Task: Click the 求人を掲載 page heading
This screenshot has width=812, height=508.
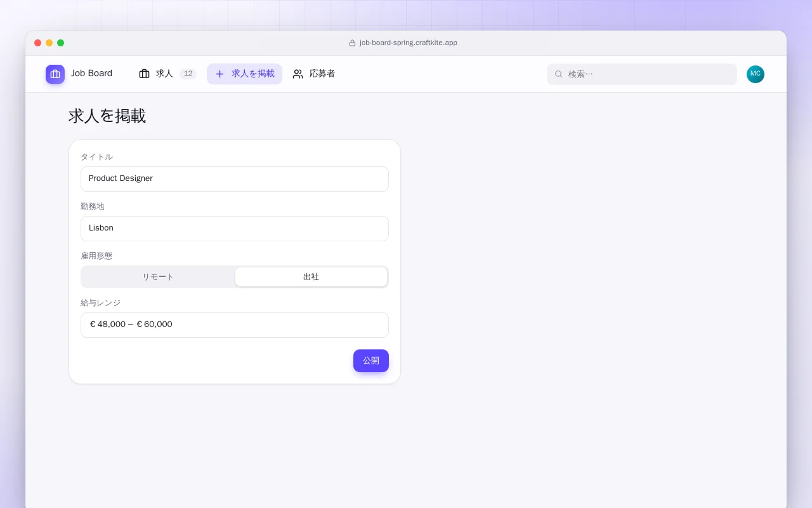Action: point(107,116)
